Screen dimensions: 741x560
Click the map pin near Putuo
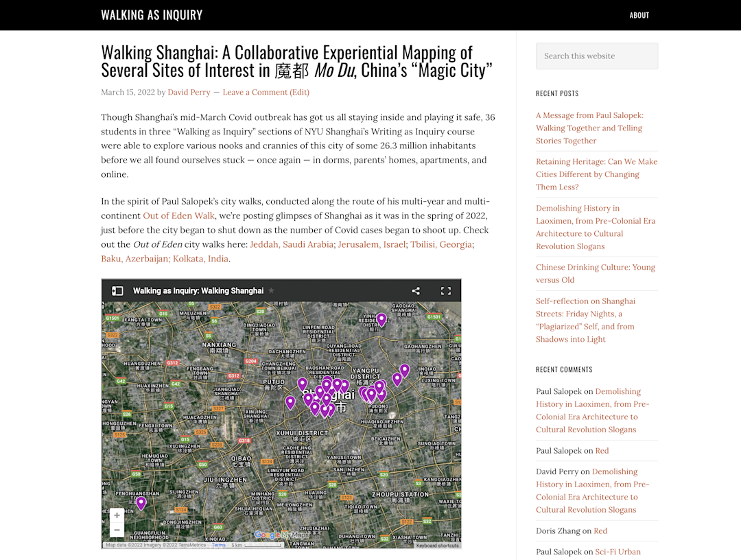pos(302,384)
